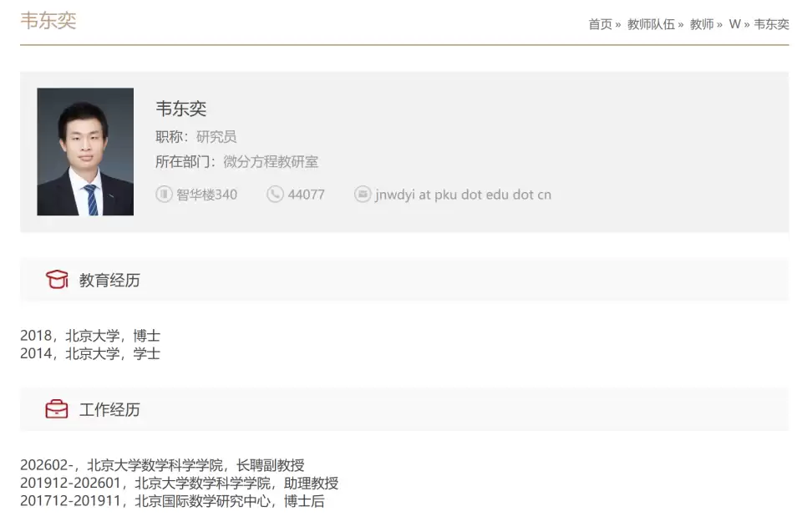This screenshot has height=532, width=802.
Task: Select the W letter filter in breadcrumb
Action: pyautogui.click(x=733, y=24)
